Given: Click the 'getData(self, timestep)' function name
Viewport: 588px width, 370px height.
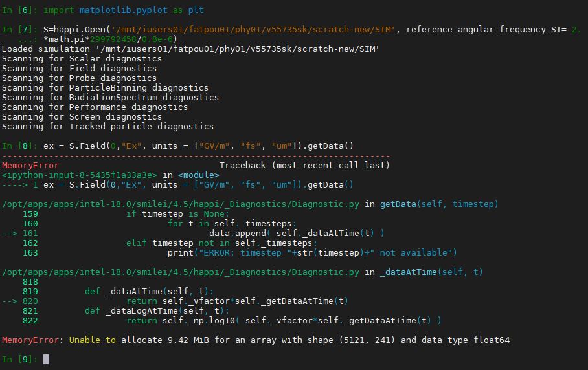Looking at the screenshot, I should [439, 204].
